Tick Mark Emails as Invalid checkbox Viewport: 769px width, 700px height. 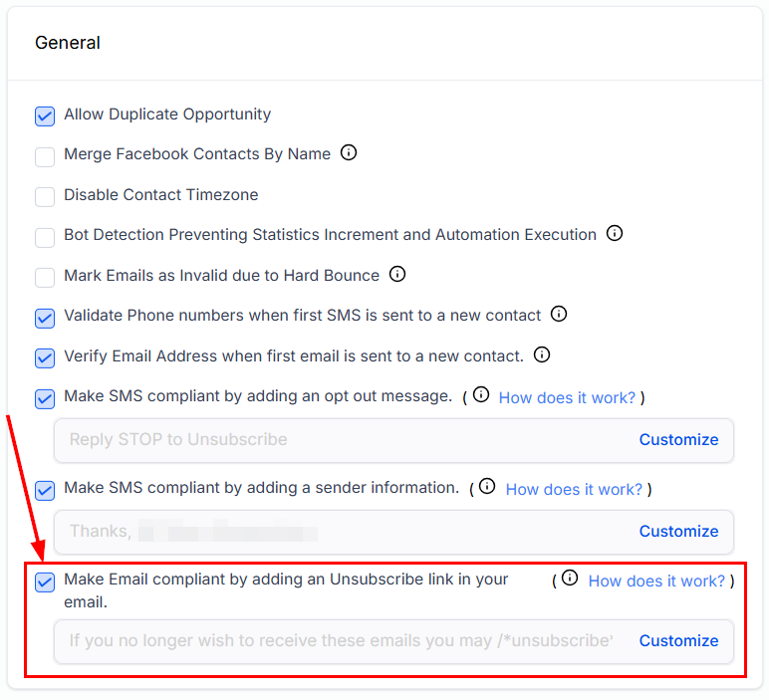click(x=45, y=277)
